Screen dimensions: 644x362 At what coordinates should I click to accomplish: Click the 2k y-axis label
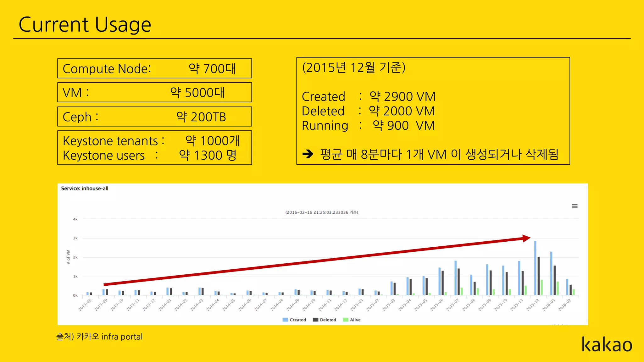[x=75, y=257]
